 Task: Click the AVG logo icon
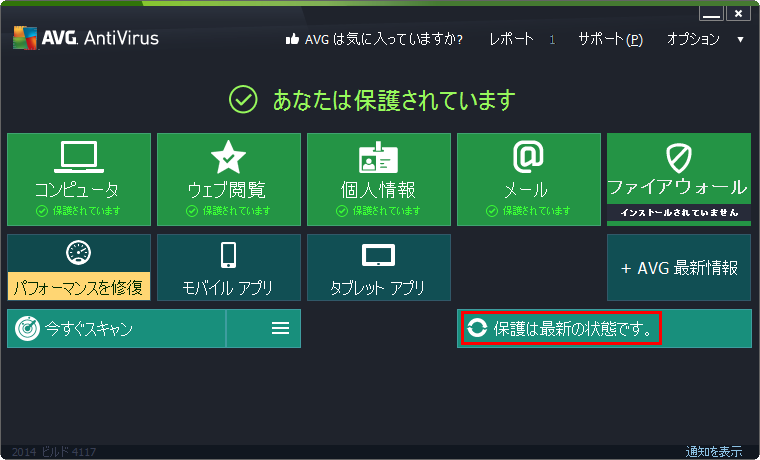(25, 38)
